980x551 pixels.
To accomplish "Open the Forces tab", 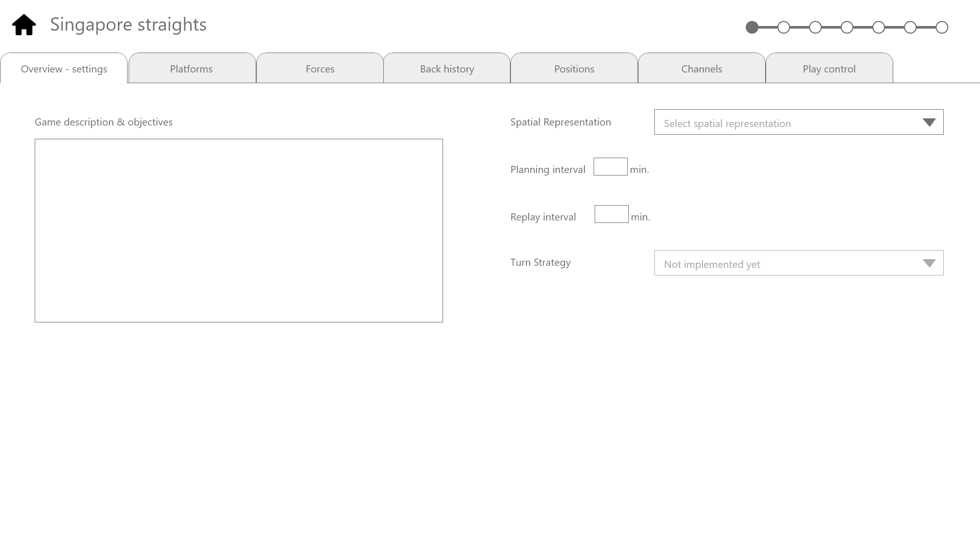I will pos(320,68).
